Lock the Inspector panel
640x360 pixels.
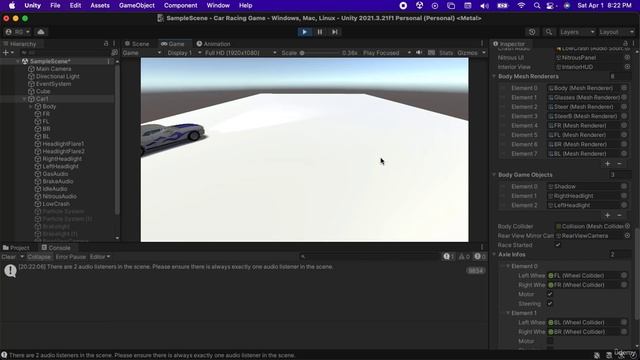[x=625, y=43]
